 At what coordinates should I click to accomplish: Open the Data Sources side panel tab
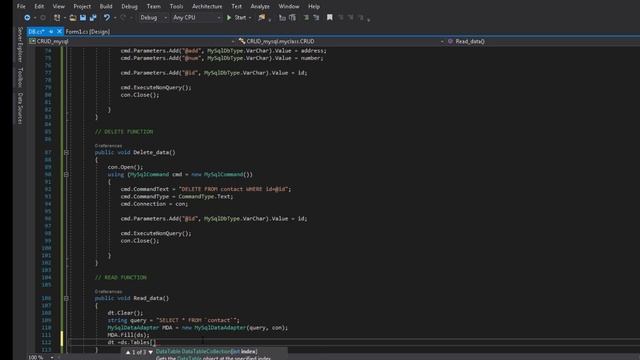[x=20, y=108]
